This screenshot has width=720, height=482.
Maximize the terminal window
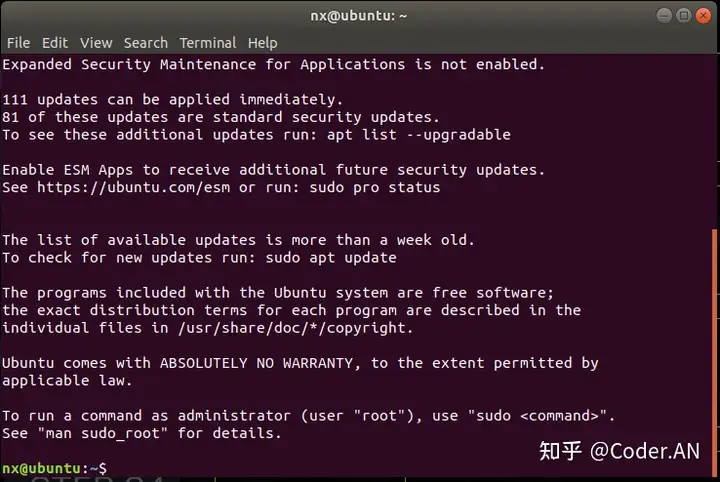tap(683, 16)
